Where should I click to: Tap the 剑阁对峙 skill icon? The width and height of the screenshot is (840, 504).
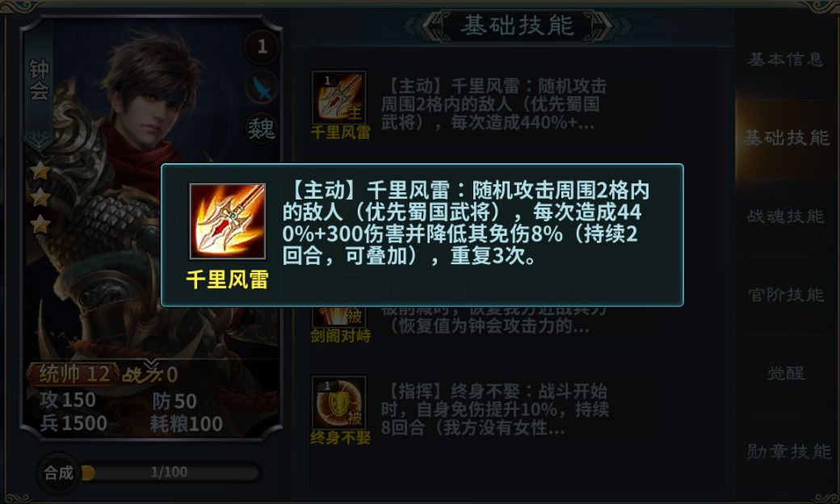point(338,316)
